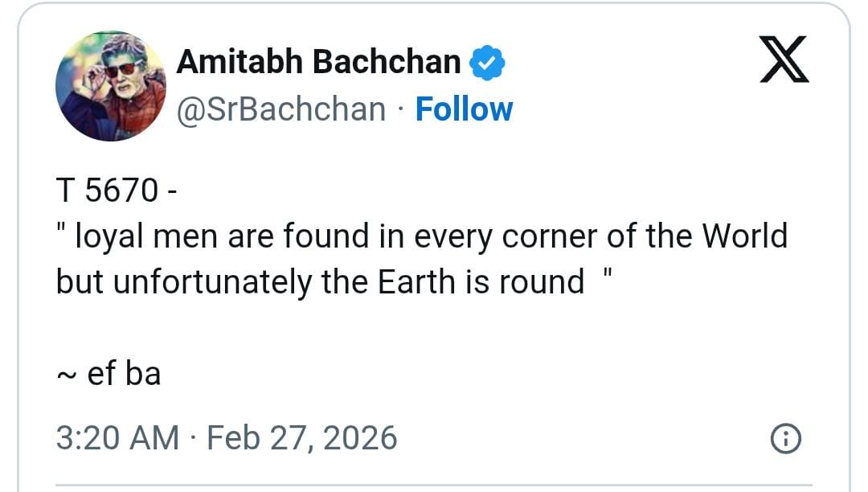Click the 3:20 AM time
The height and width of the screenshot is (492, 868).
(117, 438)
